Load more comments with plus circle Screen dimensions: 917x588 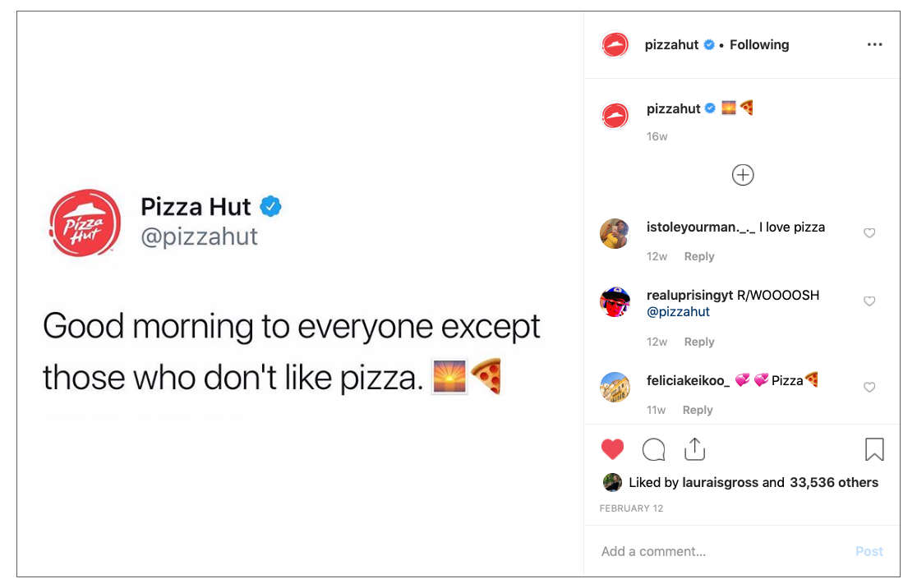click(743, 175)
